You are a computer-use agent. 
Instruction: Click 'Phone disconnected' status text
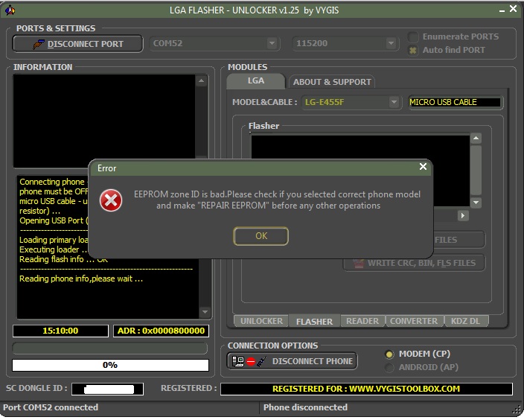click(305, 407)
